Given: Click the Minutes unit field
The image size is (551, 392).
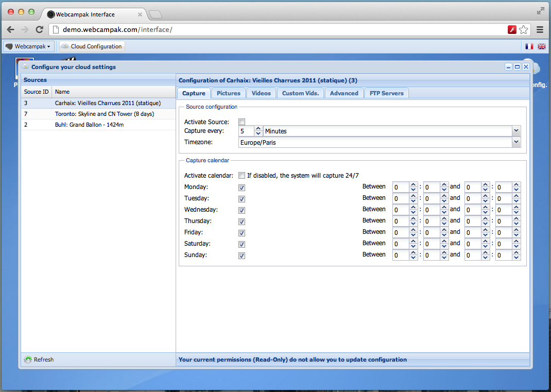Looking at the screenshot, I should (x=388, y=131).
